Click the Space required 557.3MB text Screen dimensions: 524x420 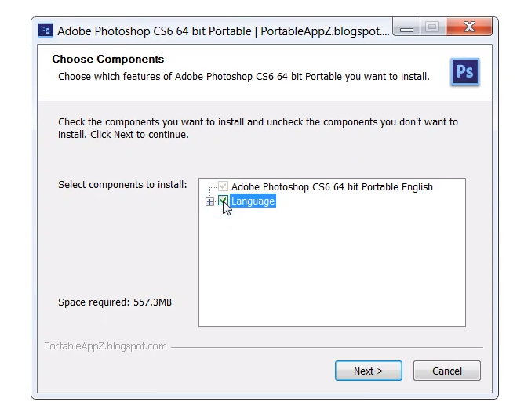point(115,302)
